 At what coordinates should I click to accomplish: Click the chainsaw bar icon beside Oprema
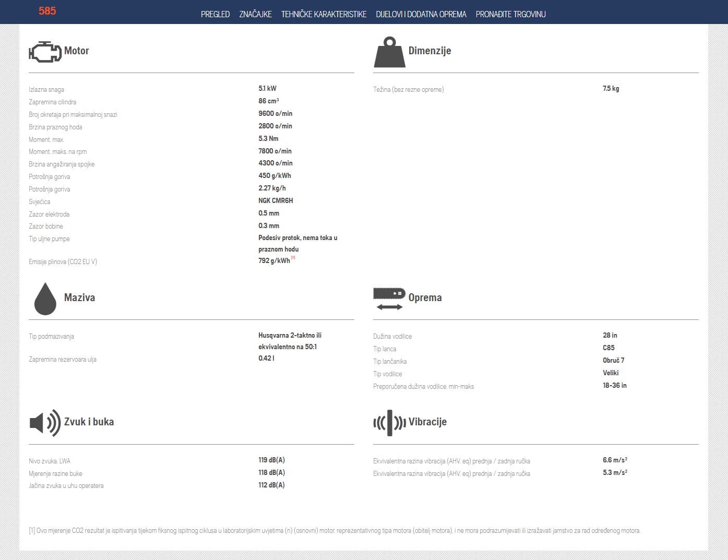pyautogui.click(x=389, y=299)
